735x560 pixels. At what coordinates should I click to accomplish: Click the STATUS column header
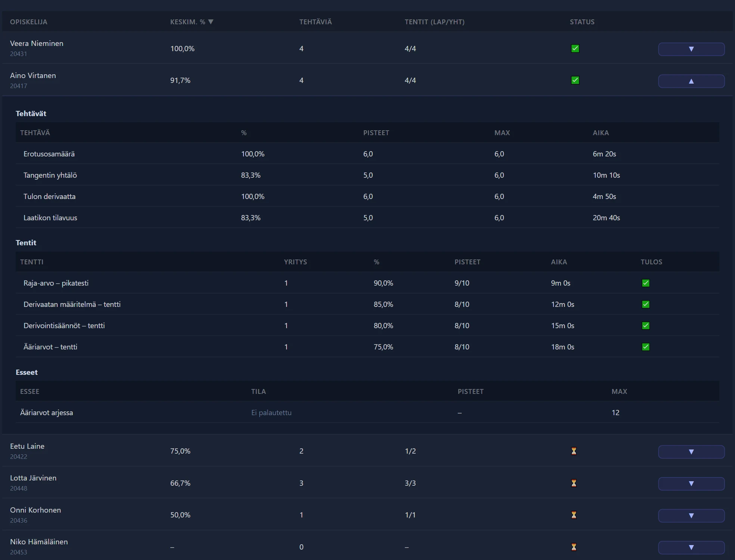click(x=582, y=22)
